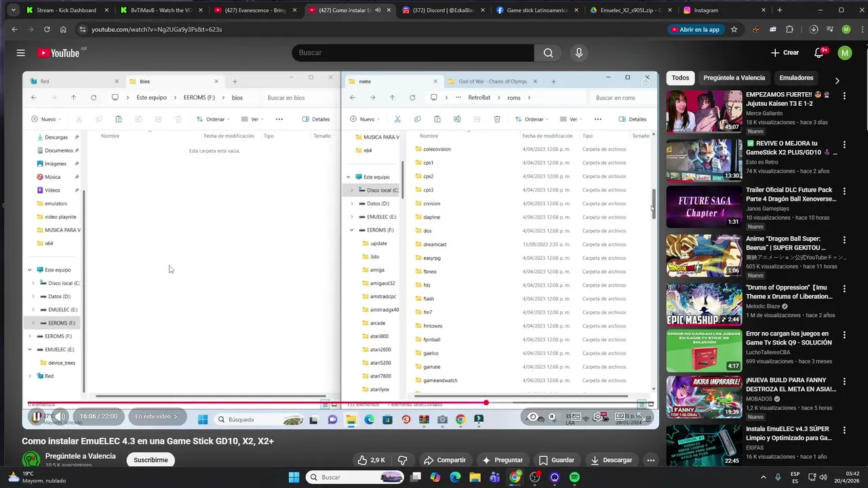This screenshot has width=868, height=488.
Task: Open the YouTube guide hamburger menu
Action: tap(20, 53)
